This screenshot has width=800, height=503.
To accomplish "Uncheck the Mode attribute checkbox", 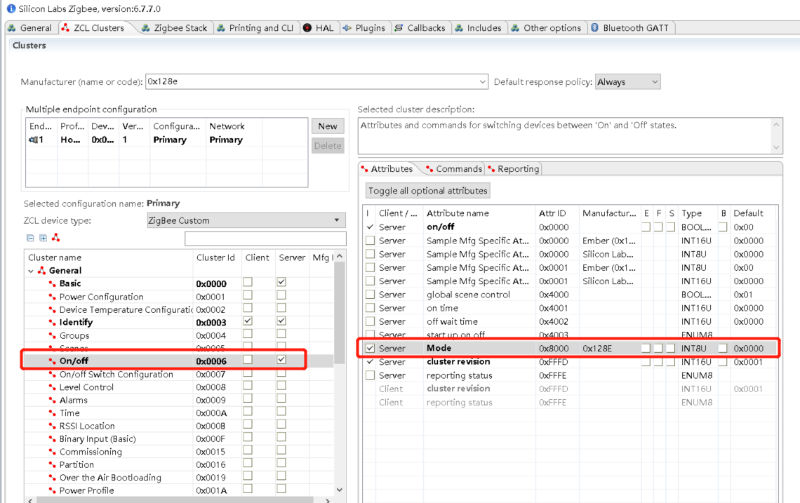I will 370,348.
